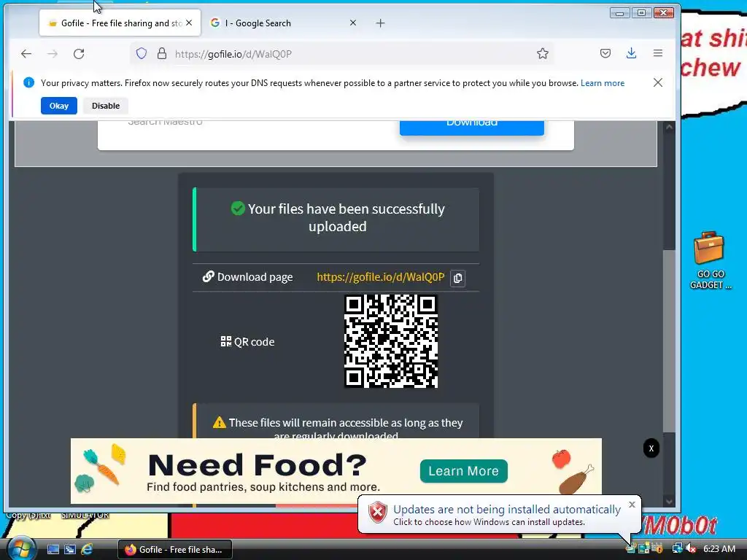Open a new tab with the plus button
This screenshot has width=747, height=560.
(x=380, y=23)
